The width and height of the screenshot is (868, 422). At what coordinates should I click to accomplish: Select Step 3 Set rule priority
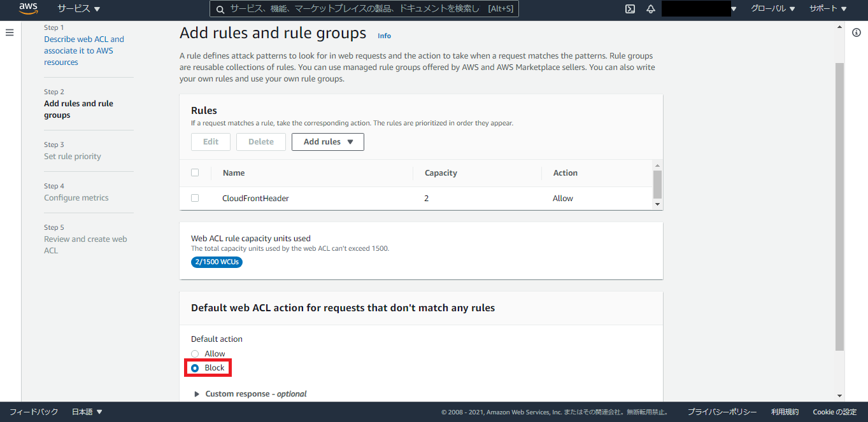(73, 157)
